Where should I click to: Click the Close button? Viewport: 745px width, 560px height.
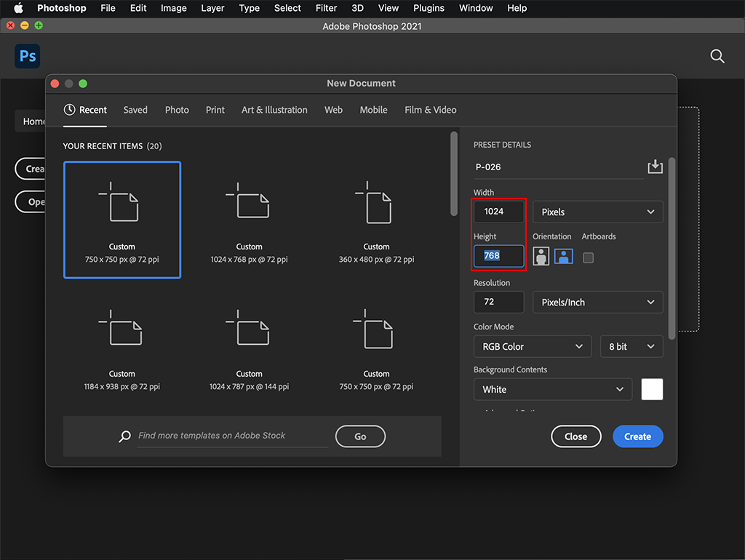tap(576, 436)
